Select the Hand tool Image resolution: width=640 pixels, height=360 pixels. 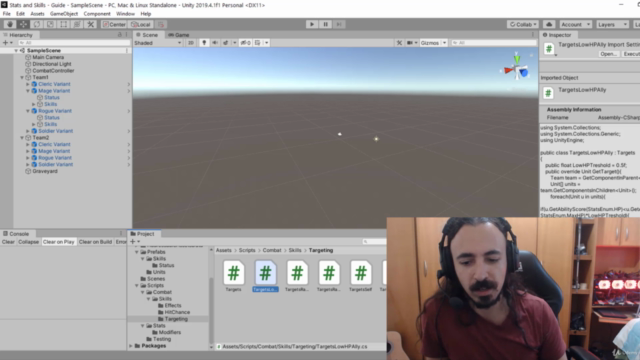point(10,24)
